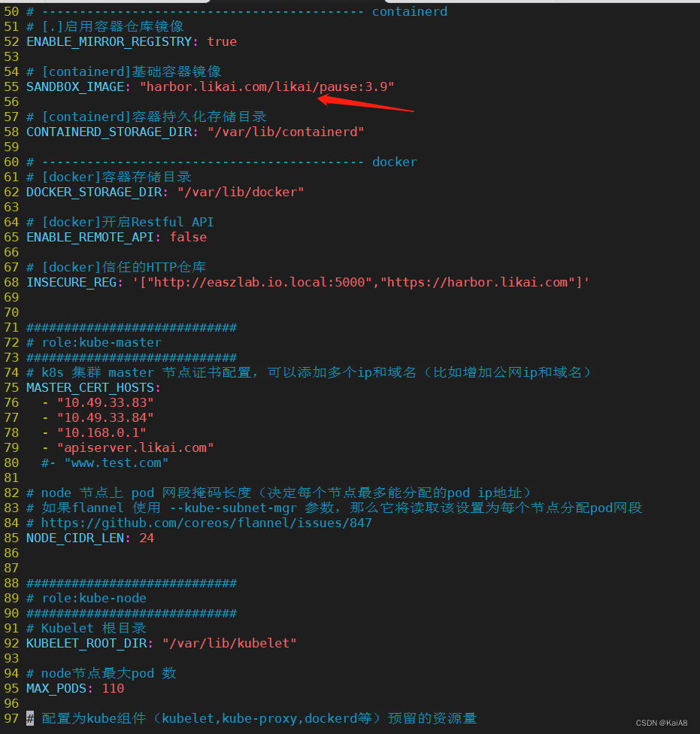Viewport: 700px width, 734px height.
Task: Click the ENABLE_MIRROR_REGISTRY key on line 52
Action: pyautogui.click(x=109, y=41)
